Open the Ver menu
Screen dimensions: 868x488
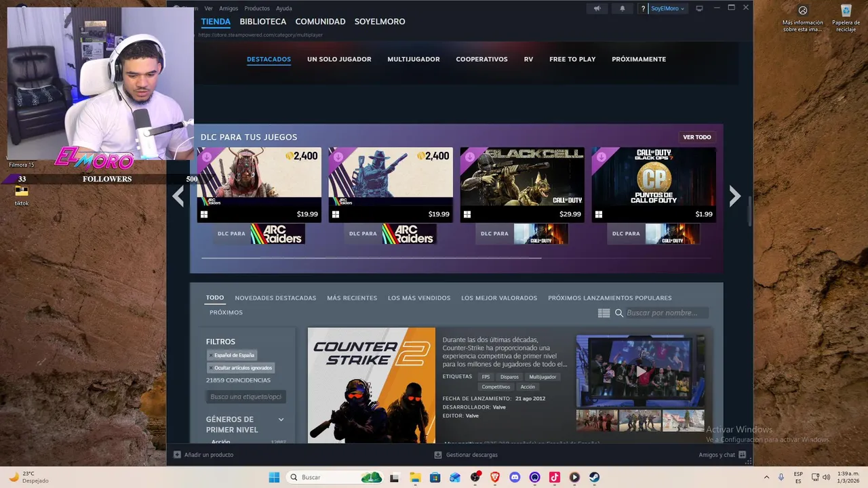(208, 8)
